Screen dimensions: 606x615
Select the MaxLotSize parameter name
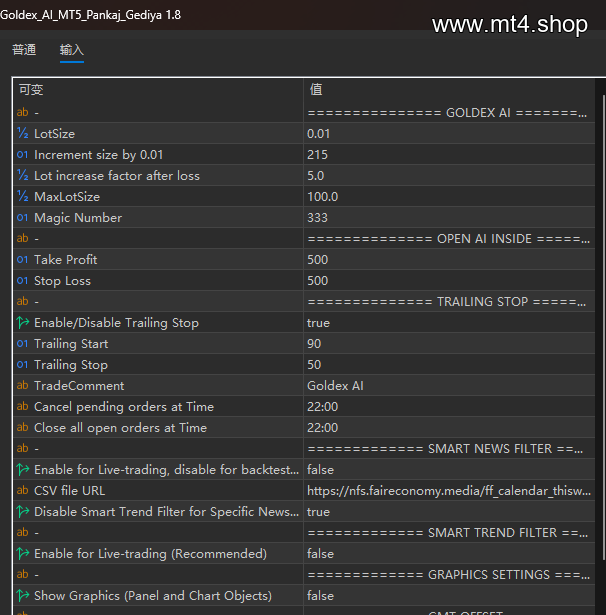click(67, 197)
